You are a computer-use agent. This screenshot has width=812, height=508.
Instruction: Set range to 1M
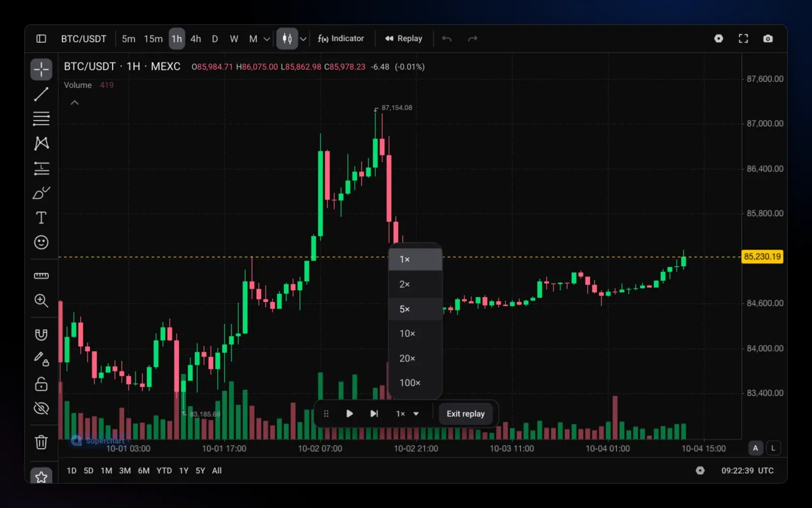click(106, 470)
